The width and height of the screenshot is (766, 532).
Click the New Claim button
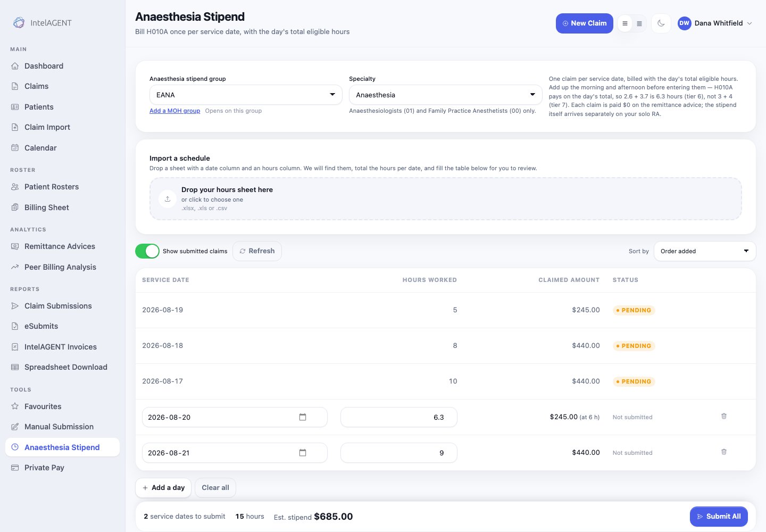(584, 23)
